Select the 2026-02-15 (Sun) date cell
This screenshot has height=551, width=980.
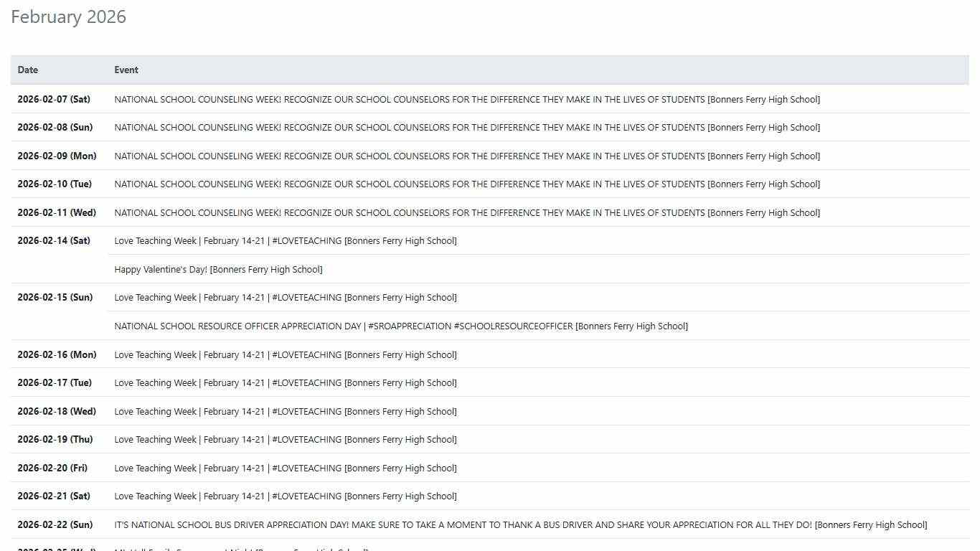click(x=55, y=298)
